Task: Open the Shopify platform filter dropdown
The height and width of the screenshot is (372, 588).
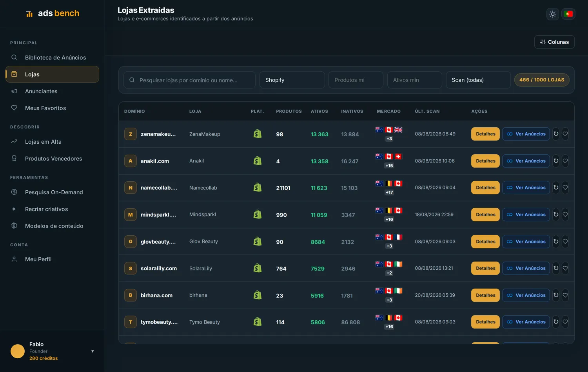Action: click(x=292, y=80)
